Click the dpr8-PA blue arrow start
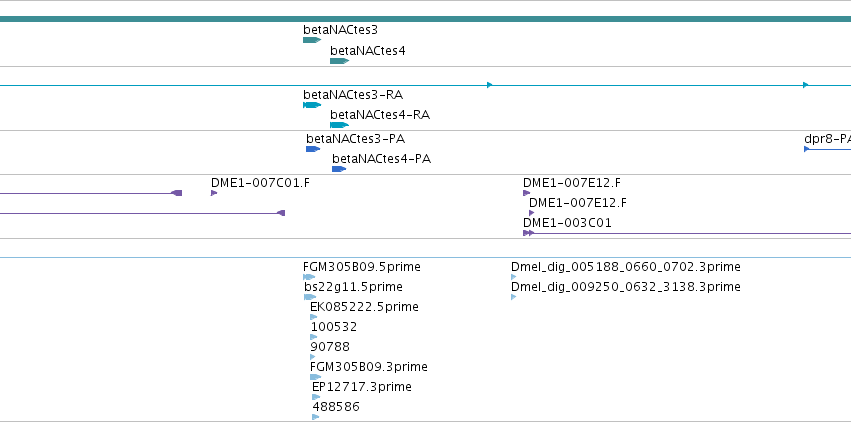This screenshot has height=422, width=851. pyautogui.click(x=806, y=149)
